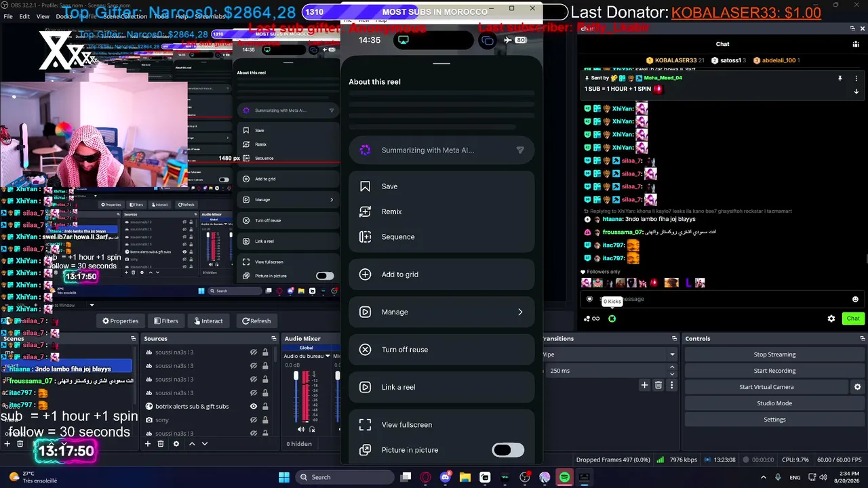Image resolution: width=868 pixels, height=488 pixels.
Task: Open Windows Start menu
Action: pos(284,477)
